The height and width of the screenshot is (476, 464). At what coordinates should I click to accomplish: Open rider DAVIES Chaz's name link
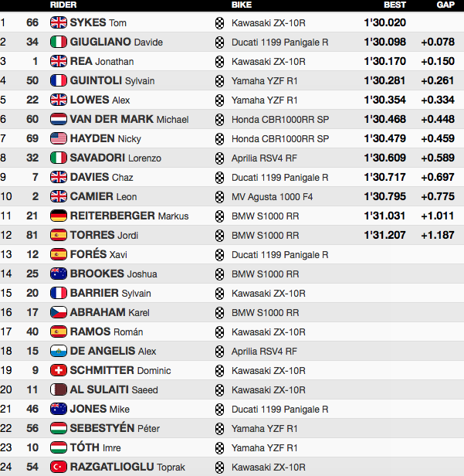coord(102,177)
